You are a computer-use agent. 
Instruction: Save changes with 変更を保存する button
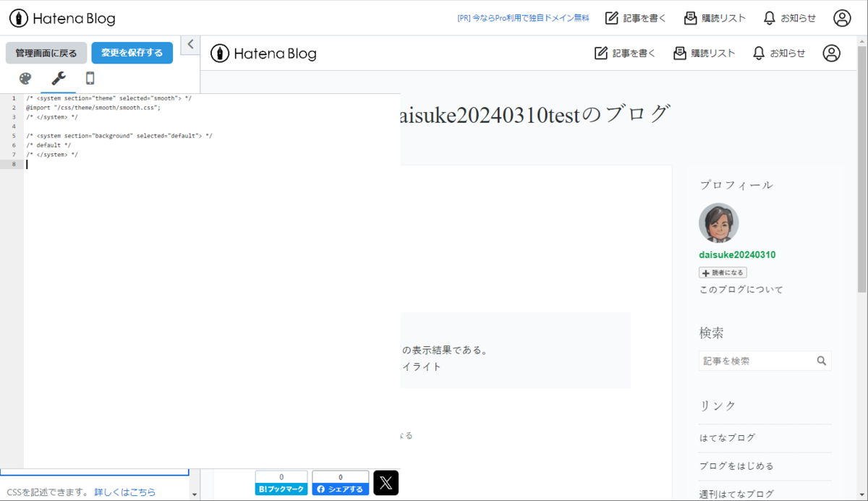coord(132,53)
